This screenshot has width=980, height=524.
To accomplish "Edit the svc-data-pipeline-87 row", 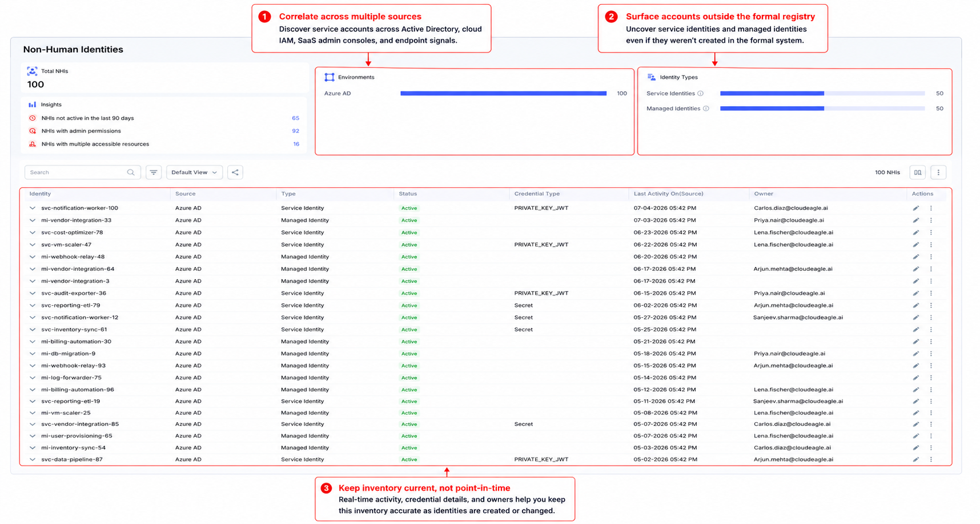I will point(915,459).
